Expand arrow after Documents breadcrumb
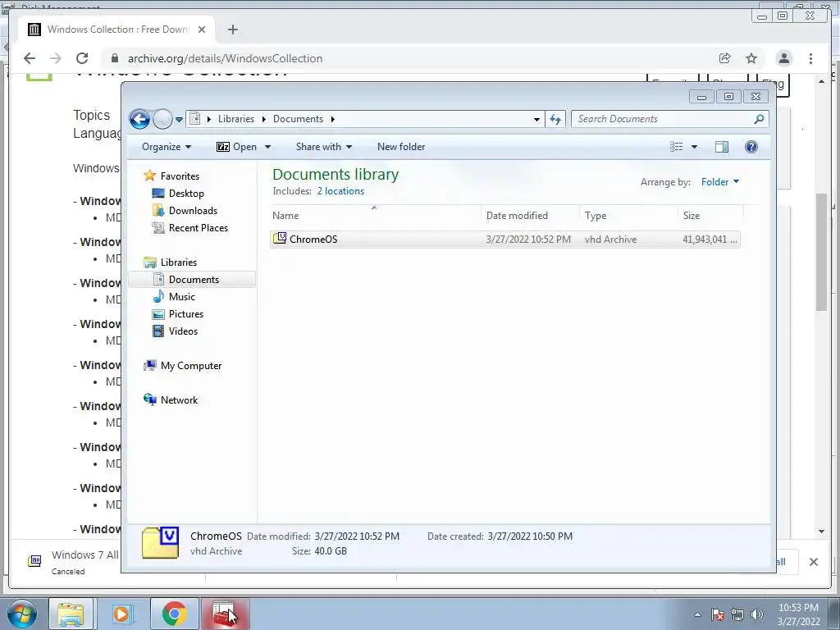840x630 pixels. tap(333, 119)
